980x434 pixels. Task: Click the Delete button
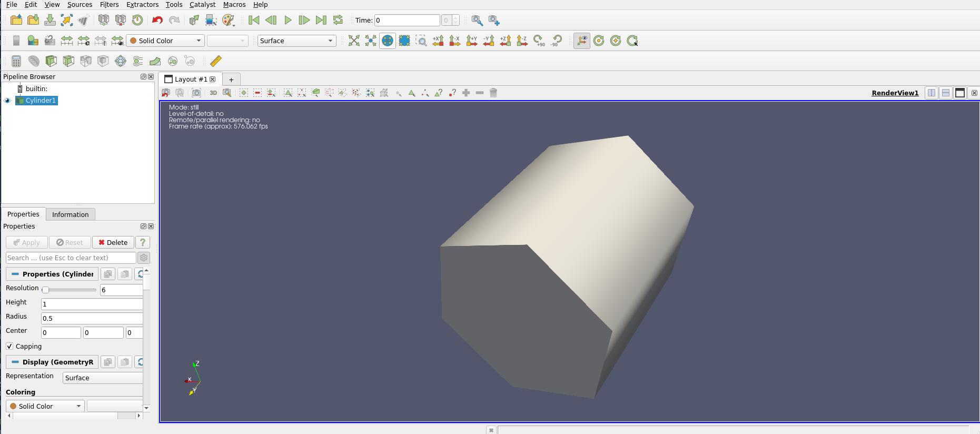coord(113,242)
